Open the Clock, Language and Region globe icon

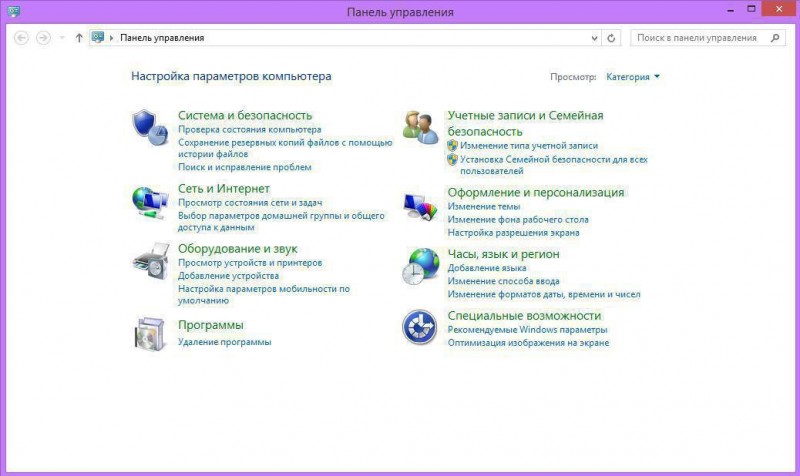[420, 266]
